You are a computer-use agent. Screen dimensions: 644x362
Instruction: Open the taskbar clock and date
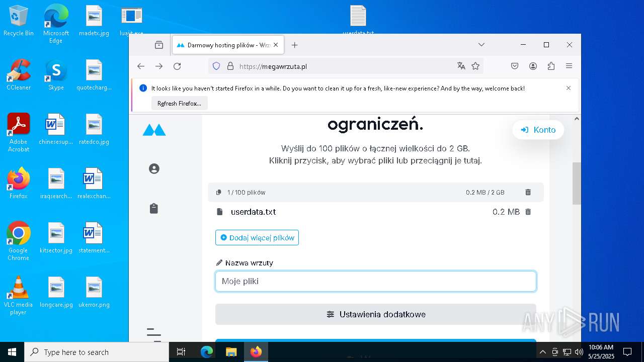click(x=601, y=352)
